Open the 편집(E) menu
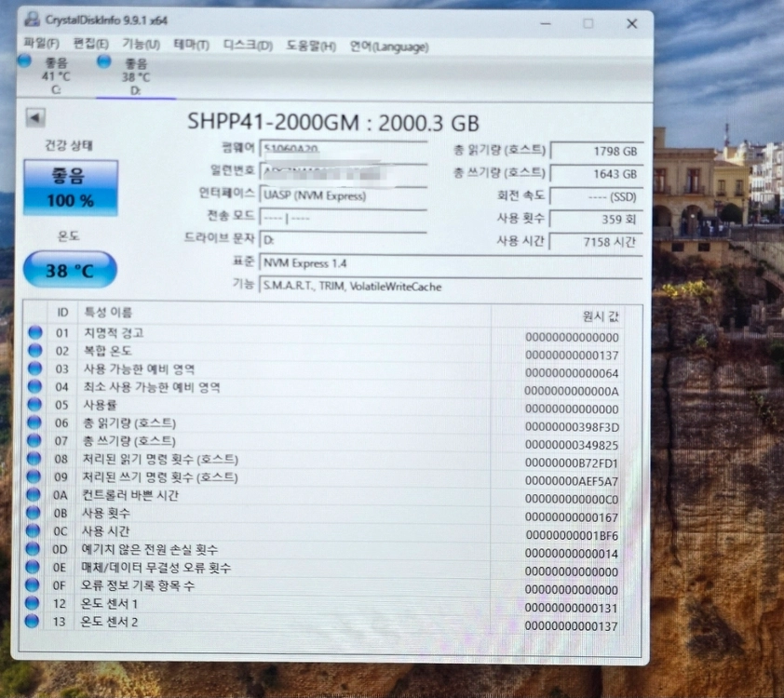The width and height of the screenshot is (784, 698). 90,44
